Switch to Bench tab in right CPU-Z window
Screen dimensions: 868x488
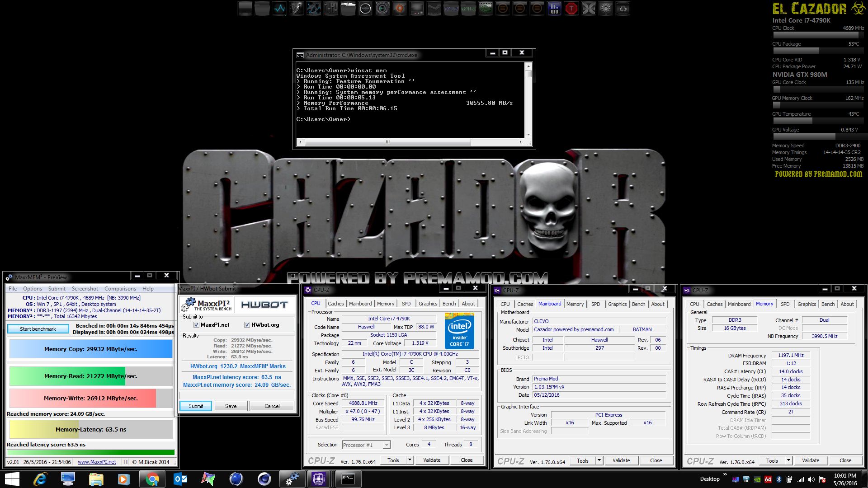coord(828,304)
